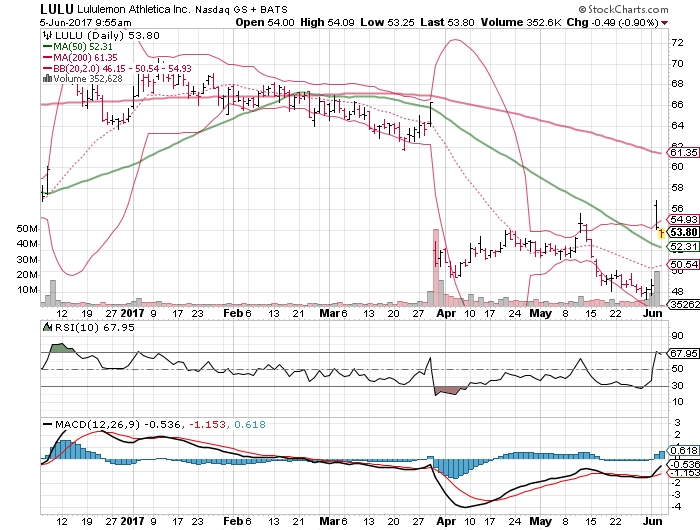This screenshot has width=700, height=530.
Task: Click the LULU ticker symbol heading
Action: point(56,9)
